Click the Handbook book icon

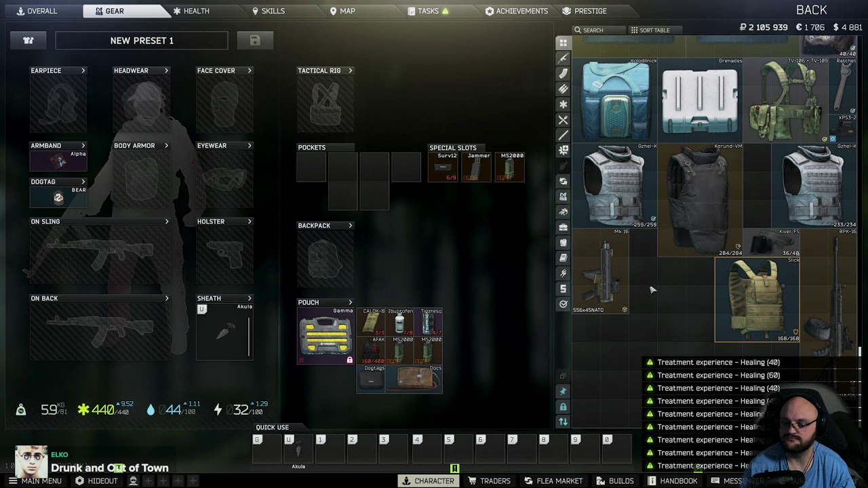pyautogui.click(x=652, y=481)
